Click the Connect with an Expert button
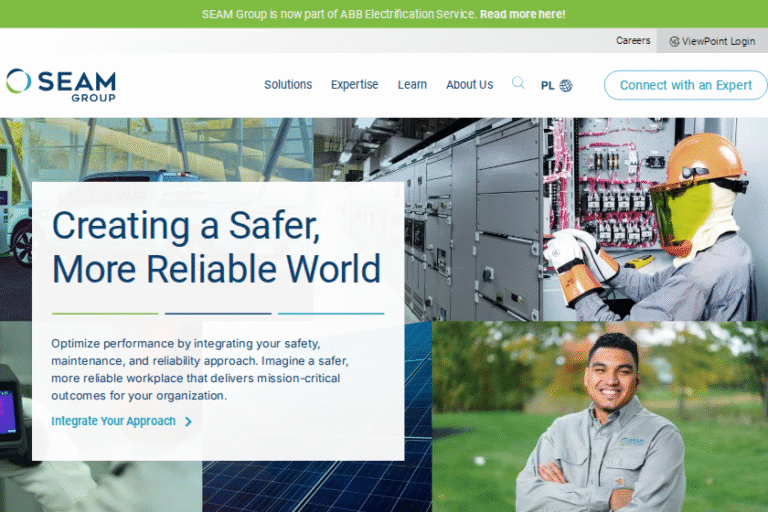Screen dimensions: 768x512 pyautogui.click(x=685, y=85)
